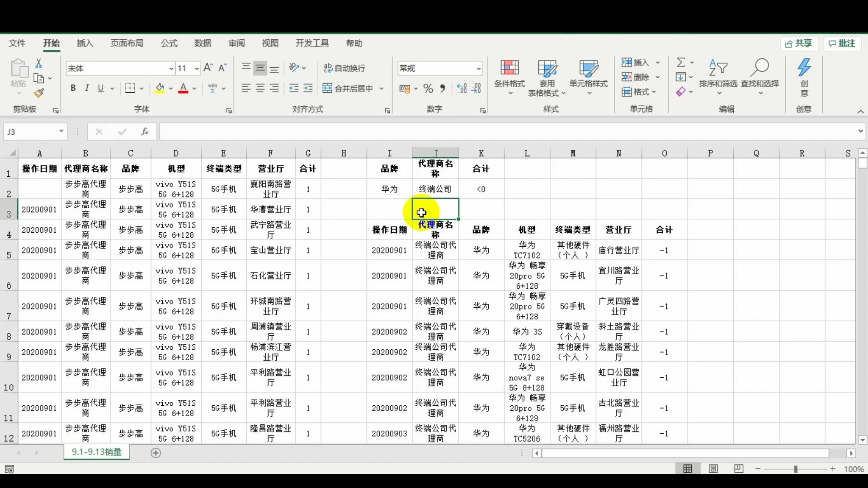Switch to the Formulas tab
This screenshot has width=868, height=488.
[x=169, y=43]
